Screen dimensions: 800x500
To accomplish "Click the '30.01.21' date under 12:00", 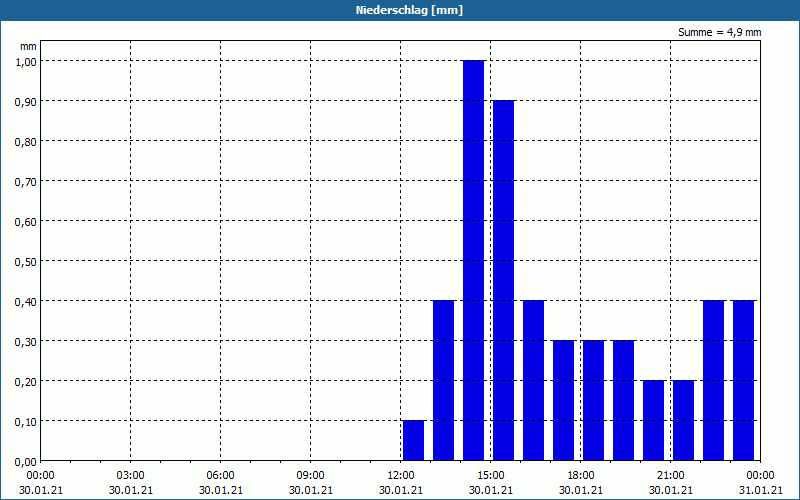I will click(x=401, y=490).
